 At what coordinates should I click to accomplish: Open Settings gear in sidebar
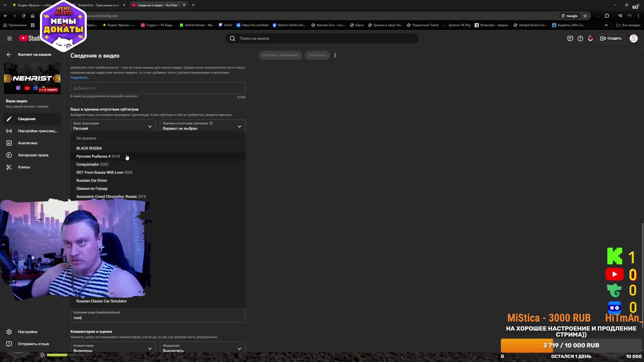[x=27, y=332]
